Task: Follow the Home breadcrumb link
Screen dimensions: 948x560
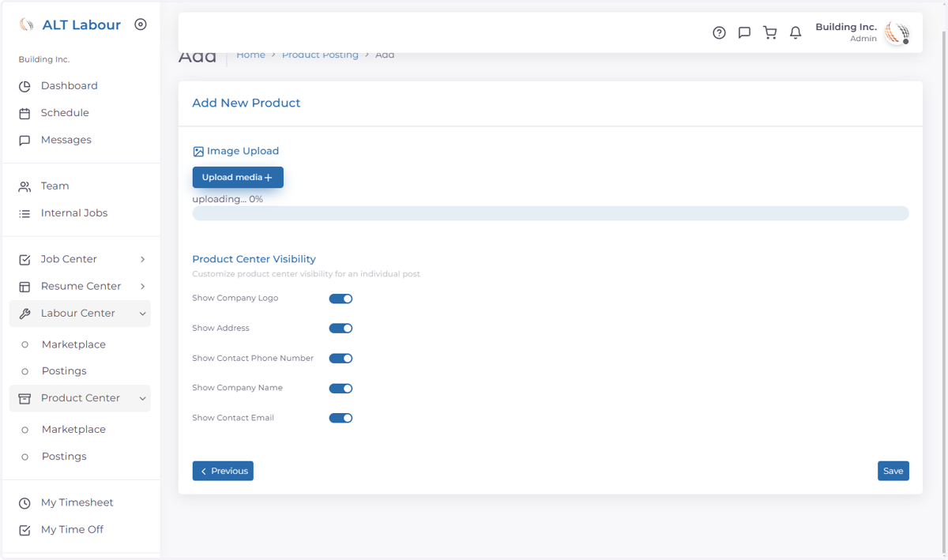Action: point(250,54)
